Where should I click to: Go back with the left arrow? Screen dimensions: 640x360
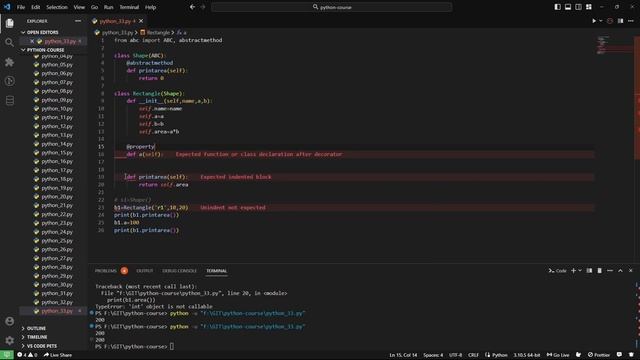click(192, 7)
